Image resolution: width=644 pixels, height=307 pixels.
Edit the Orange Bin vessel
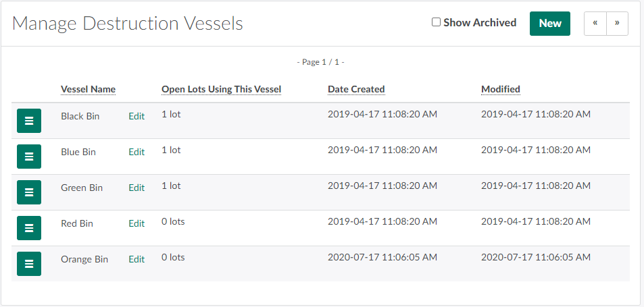137,259
